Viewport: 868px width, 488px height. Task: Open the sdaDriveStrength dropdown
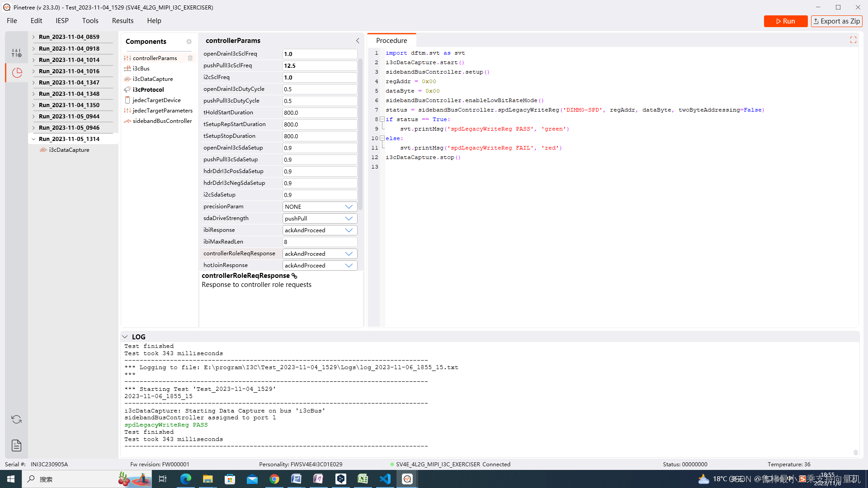pyautogui.click(x=320, y=218)
